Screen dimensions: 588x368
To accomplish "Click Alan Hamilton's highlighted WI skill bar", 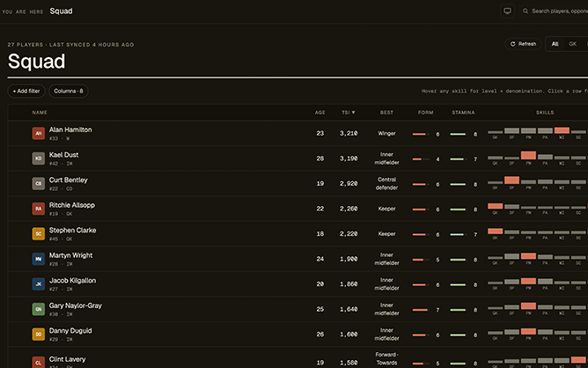I will (x=562, y=130).
